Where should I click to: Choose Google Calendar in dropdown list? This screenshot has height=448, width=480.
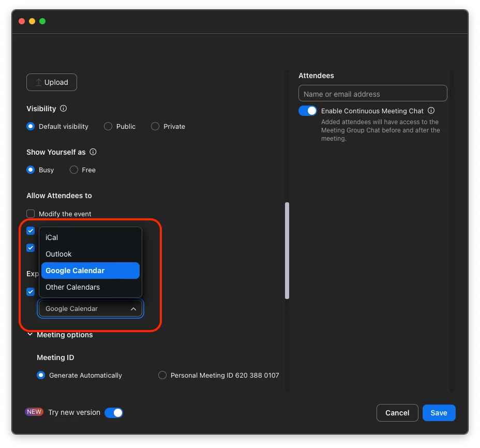pyautogui.click(x=91, y=271)
